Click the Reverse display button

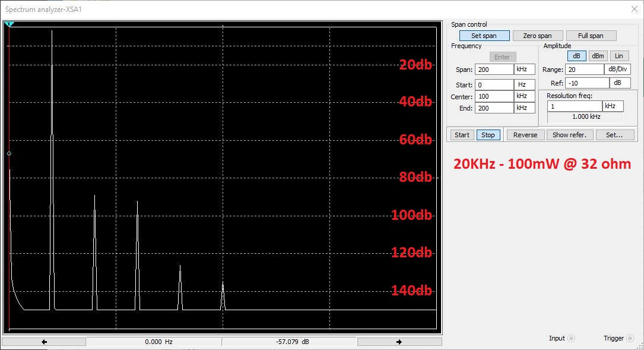click(525, 135)
